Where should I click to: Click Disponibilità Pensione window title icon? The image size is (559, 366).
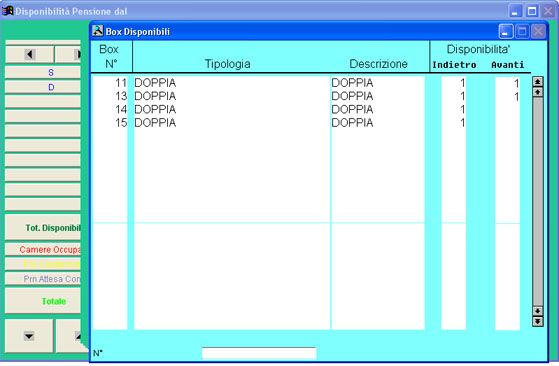[7, 11]
